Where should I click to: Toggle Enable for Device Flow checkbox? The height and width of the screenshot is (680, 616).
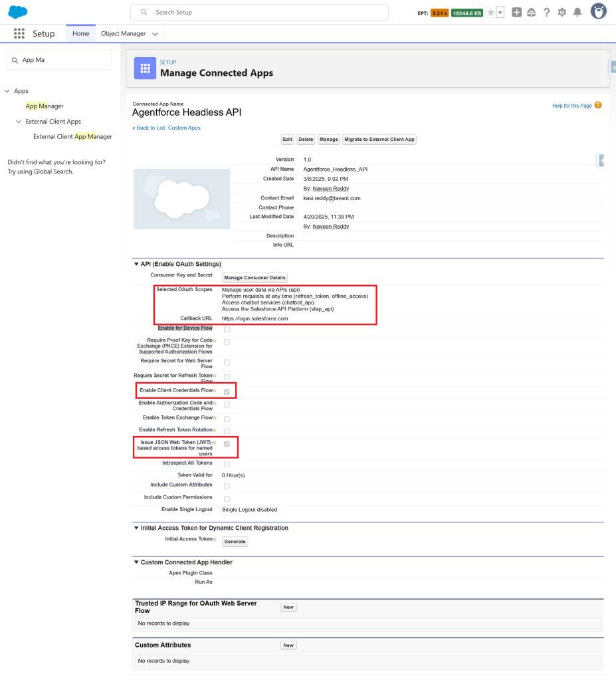227,329
